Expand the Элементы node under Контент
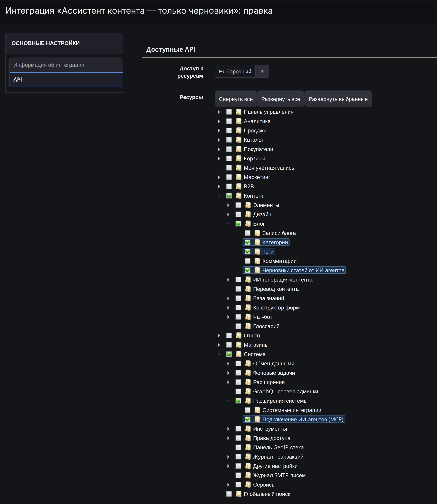This screenshot has height=504, width=437. (228, 205)
